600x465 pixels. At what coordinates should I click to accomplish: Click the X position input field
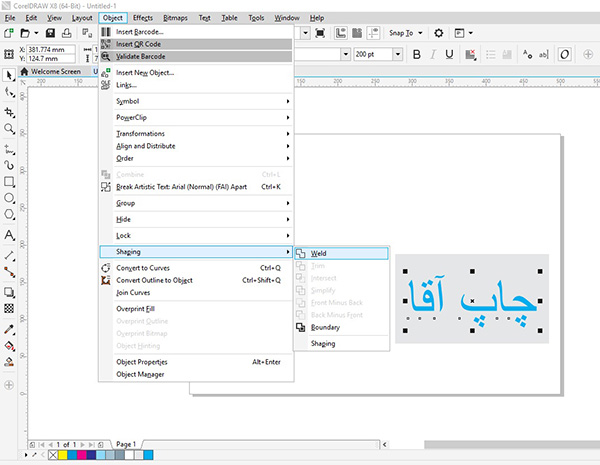click(x=51, y=50)
